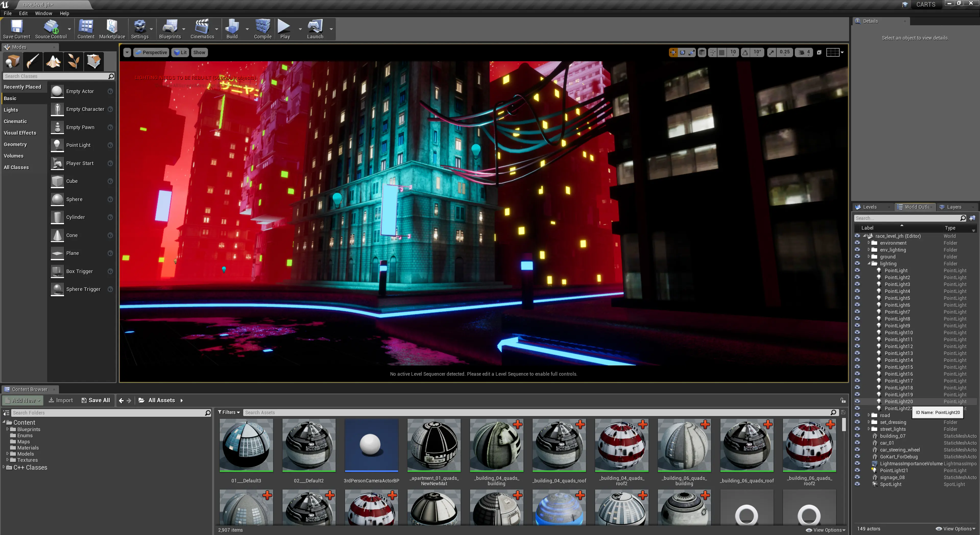
Task: Select Player Start actor icon
Action: tap(57, 163)
